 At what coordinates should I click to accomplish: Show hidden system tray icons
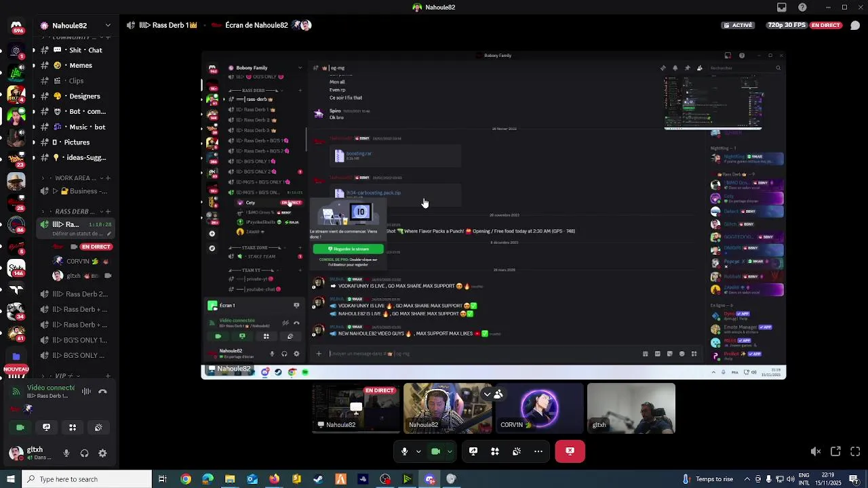(x=747, y=479)
